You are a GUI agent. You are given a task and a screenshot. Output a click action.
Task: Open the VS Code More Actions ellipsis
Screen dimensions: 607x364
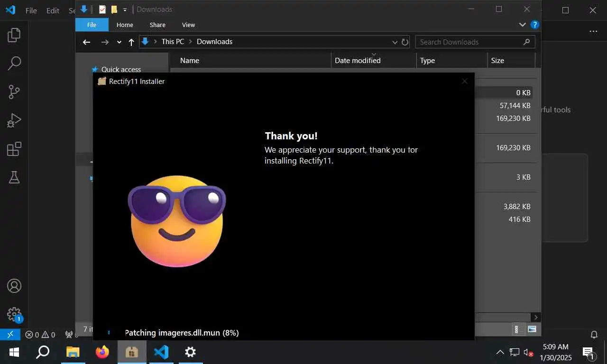(x=593, y=31)
